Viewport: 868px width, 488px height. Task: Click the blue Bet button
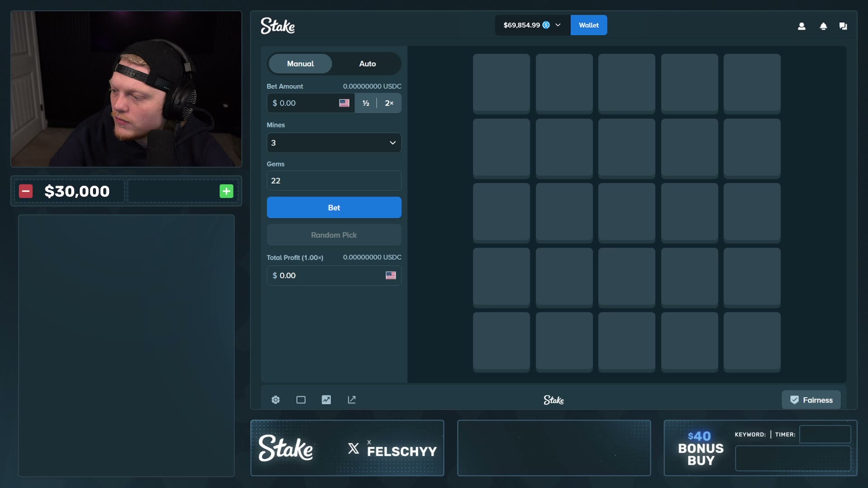[x=334, y=207]
